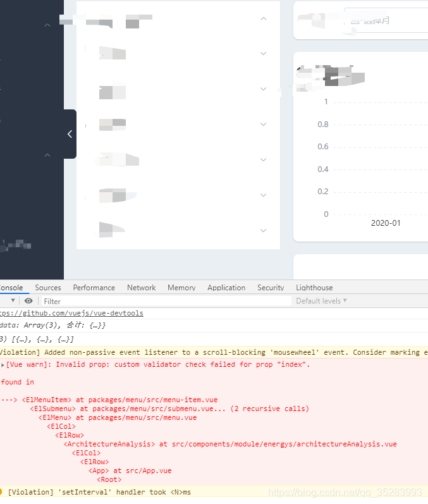Click the 0.6 y-axis label
Screen dimensions: 428x504
coord(323,147)
